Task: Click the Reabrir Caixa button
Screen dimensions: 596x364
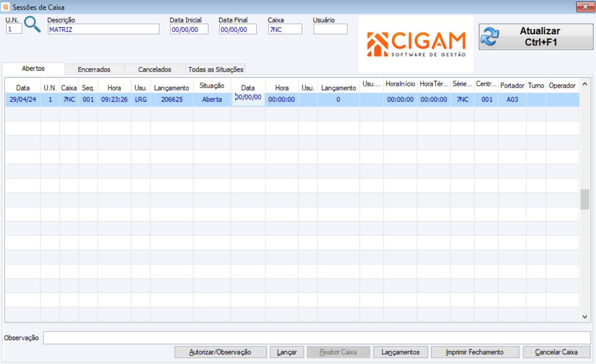Action: coord(338,352)
